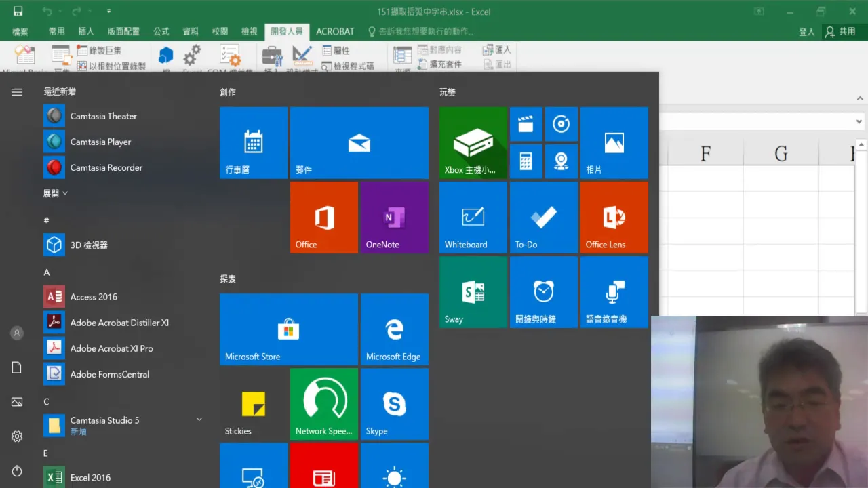This screenshot has height=488, width=868.
Task: Open the OneNote tile
Action: (395, 218)
